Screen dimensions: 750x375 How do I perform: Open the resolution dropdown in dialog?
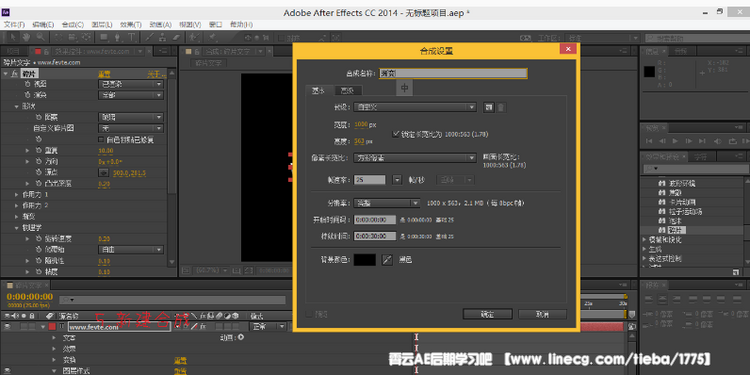[x=386, y=203]
